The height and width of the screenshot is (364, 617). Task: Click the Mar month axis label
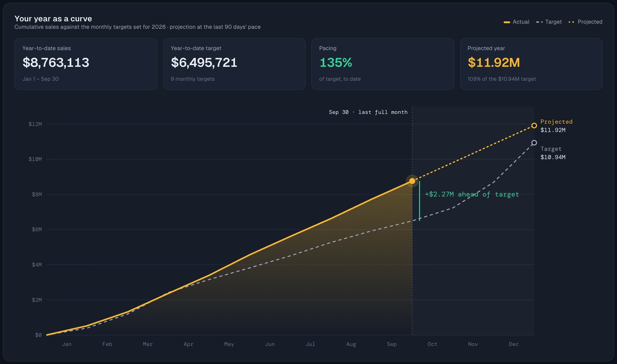click(148, 344)
